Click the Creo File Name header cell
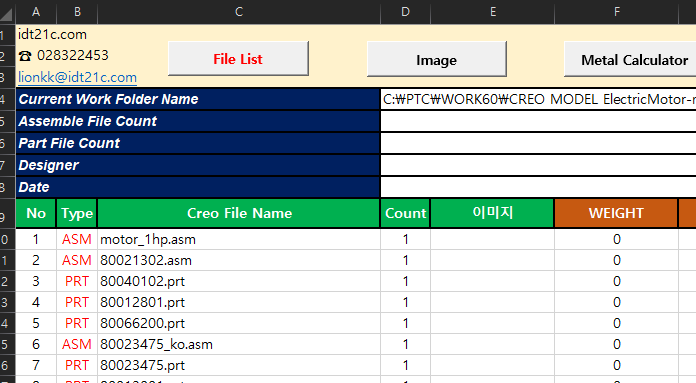 (239, 213)
